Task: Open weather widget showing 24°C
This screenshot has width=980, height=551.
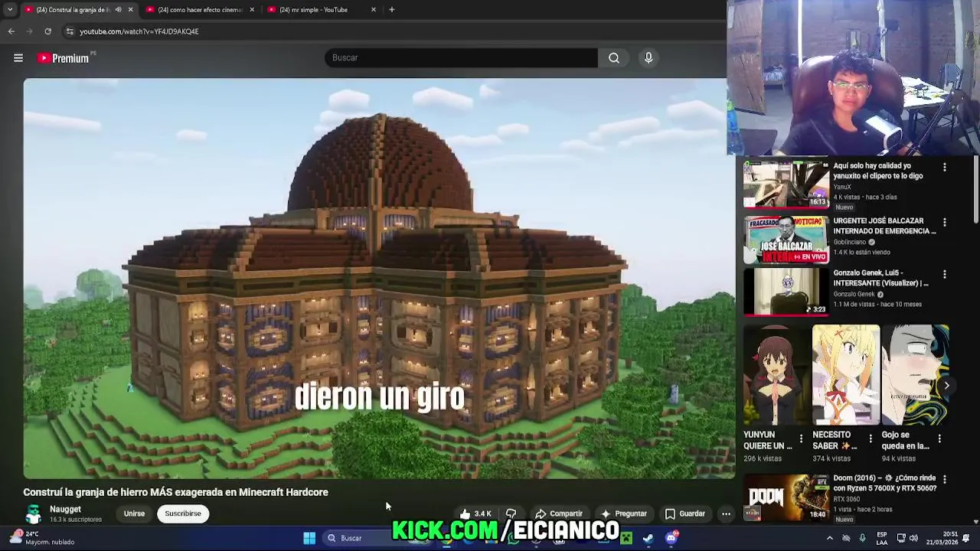Action: [41, 538]
